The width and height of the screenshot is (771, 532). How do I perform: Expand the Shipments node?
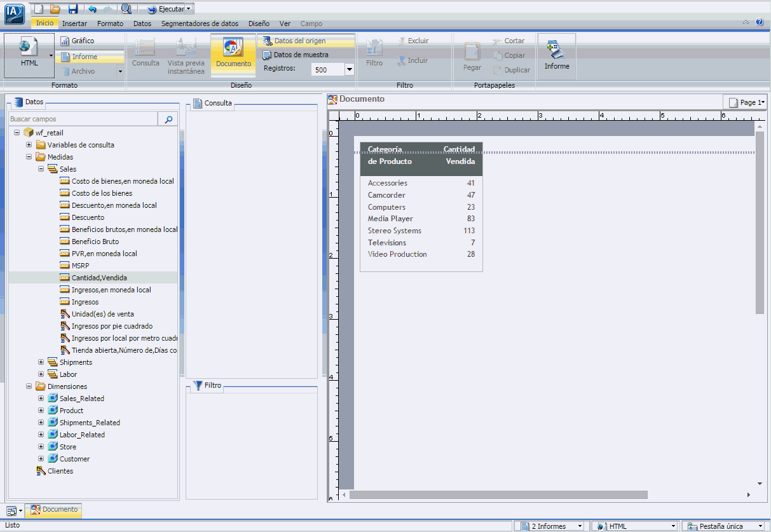tap(41, 362)
